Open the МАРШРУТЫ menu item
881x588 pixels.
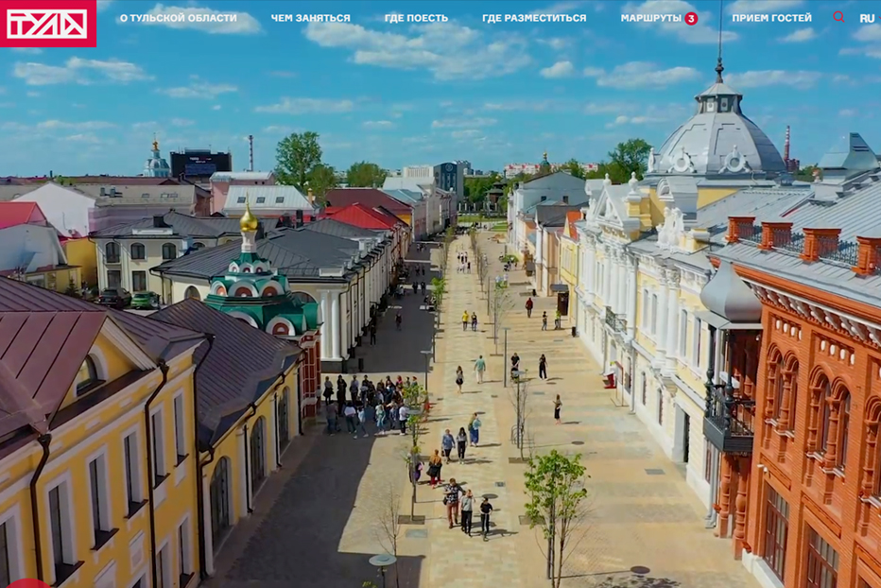651,18
